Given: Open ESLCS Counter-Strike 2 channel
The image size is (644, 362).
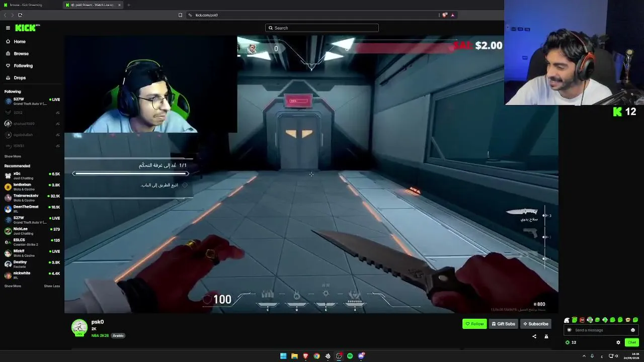Looking at the screenshot, I should tap(32, 242).
